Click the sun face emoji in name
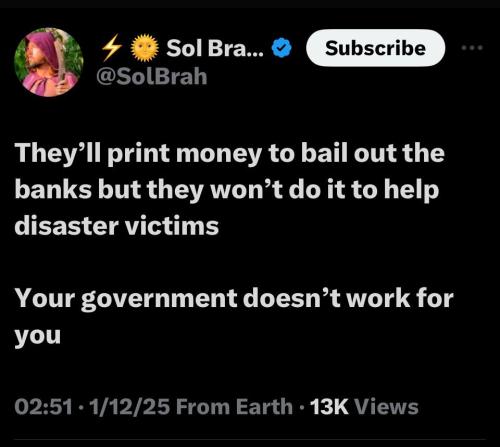The image size is (500, 447). (144, 48)
